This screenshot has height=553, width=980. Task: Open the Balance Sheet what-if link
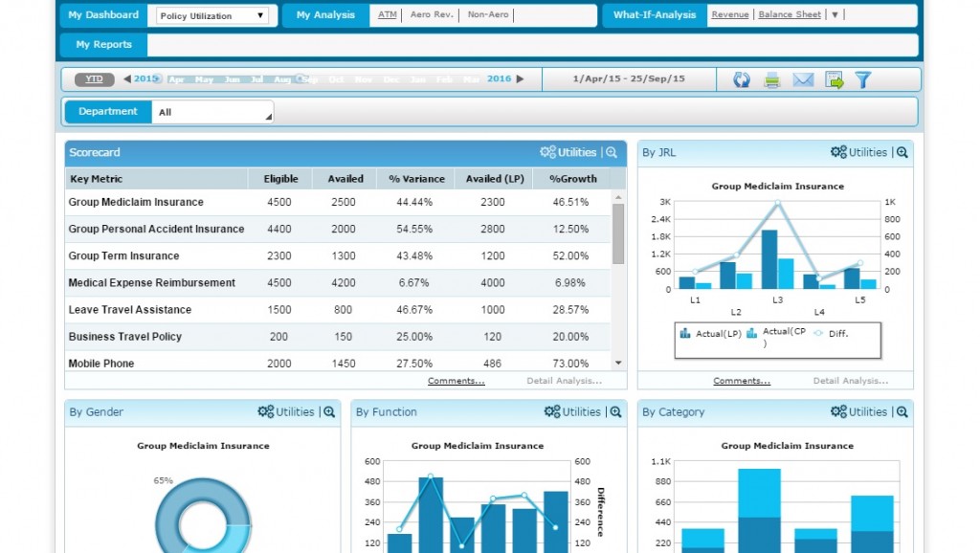click(x=790, y=14)
